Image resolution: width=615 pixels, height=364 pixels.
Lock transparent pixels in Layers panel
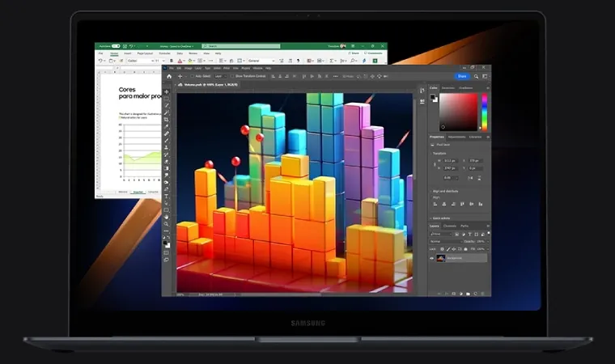click(x=442, y=249)
